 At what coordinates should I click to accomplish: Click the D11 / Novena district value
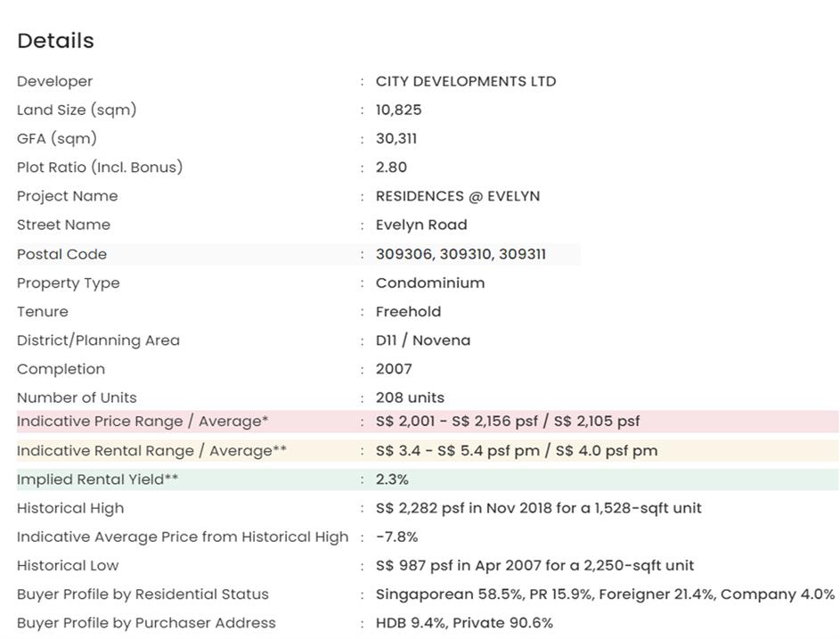click(422, 340)
